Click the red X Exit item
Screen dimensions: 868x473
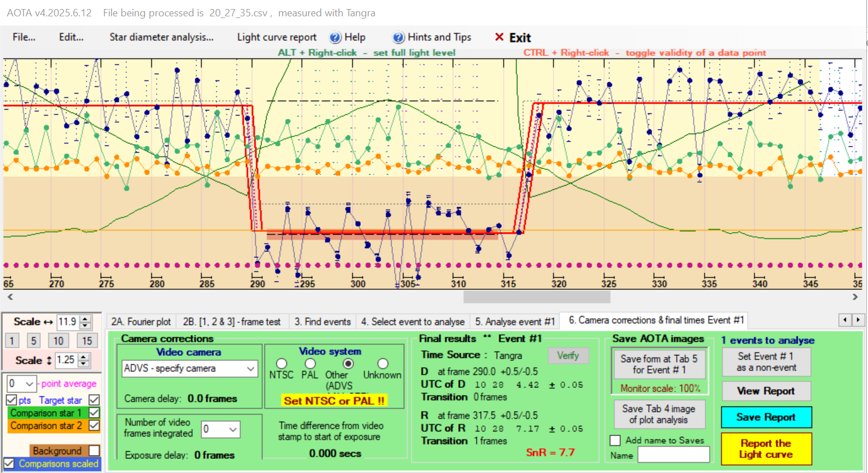pos(513,38)
